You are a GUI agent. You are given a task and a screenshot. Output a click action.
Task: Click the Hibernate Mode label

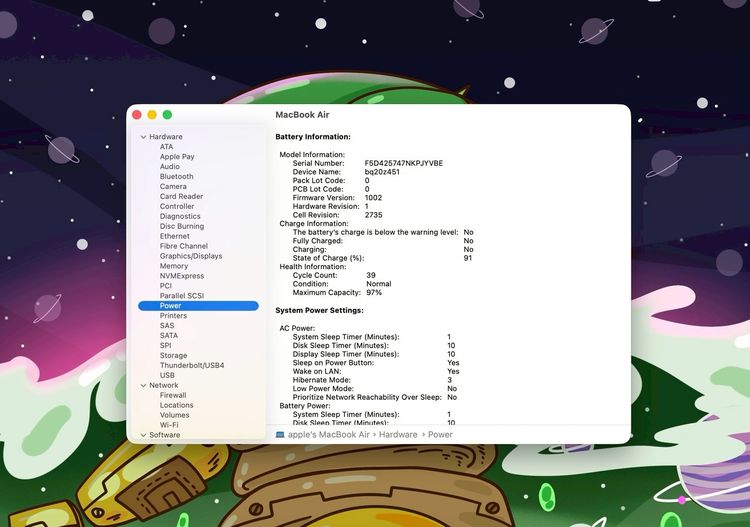click(321, 380)
